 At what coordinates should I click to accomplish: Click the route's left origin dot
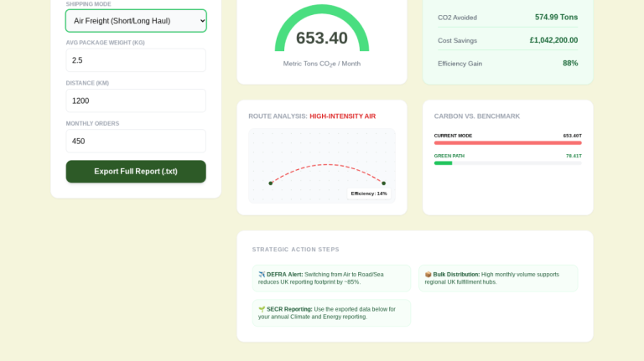click(270, 183)
